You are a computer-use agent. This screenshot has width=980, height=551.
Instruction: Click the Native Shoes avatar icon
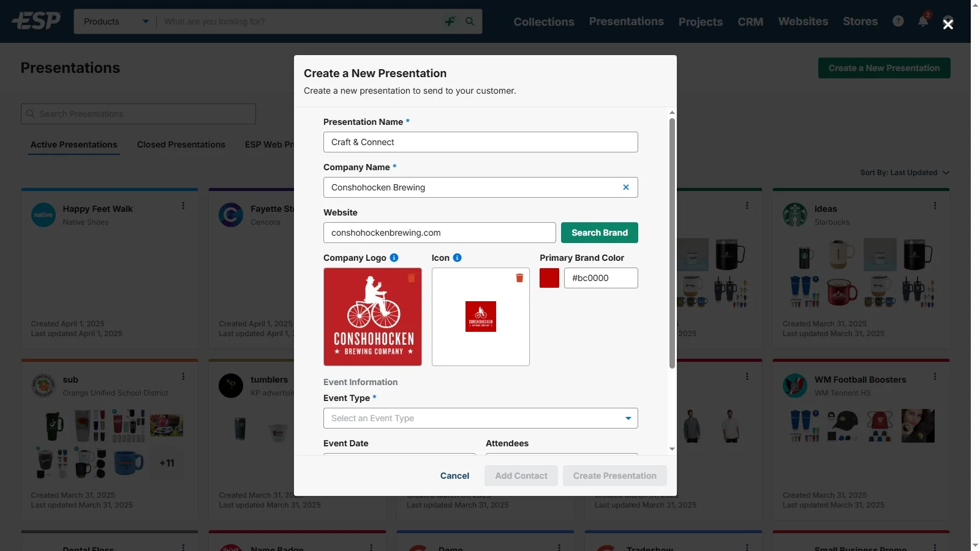(x=43, y=215)
